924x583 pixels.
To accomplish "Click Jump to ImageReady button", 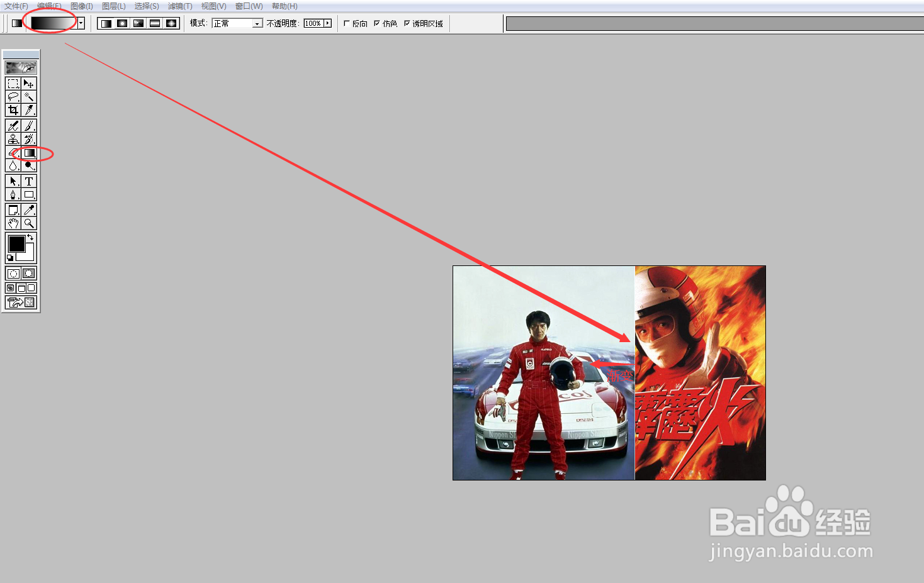I will pos(21,303).
